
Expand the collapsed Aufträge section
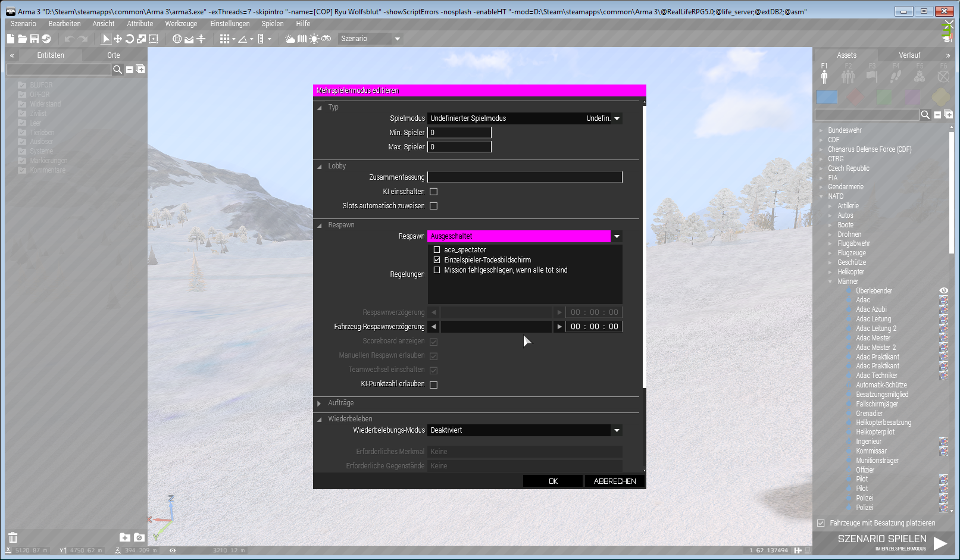tap(320, 403)
